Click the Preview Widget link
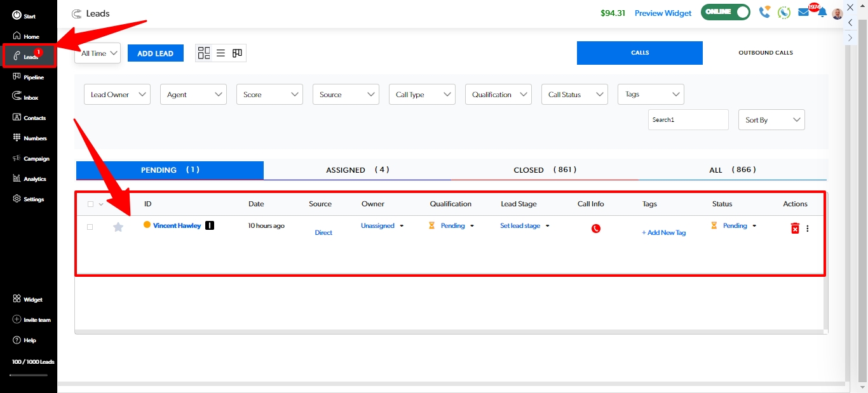 pyautogui.click(x=663, y=13)
